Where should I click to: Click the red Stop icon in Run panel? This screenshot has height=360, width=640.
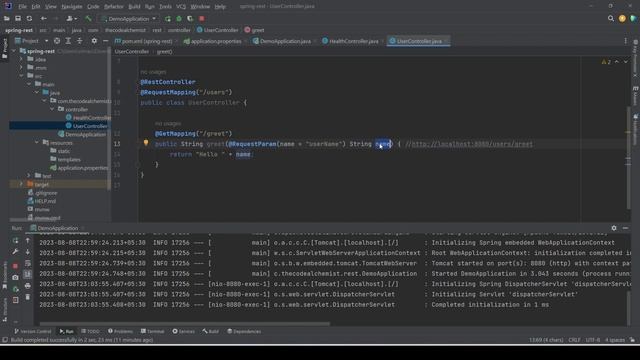pyautogui.click(x=16, y=266)
